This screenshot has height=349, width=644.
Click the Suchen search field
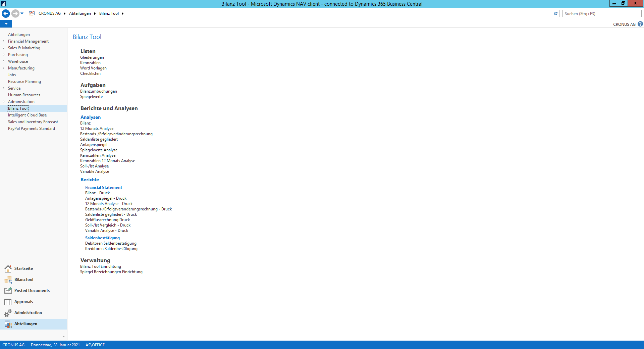pos(601,13)
